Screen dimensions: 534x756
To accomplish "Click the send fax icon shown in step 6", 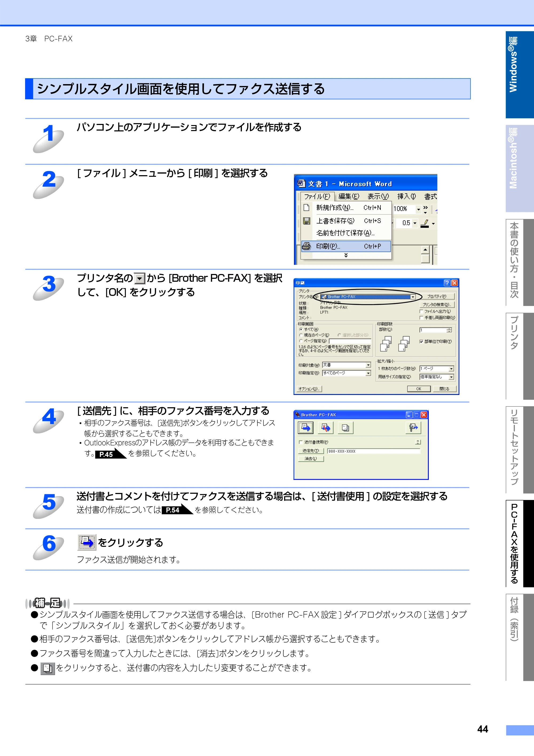I will 87,542.
